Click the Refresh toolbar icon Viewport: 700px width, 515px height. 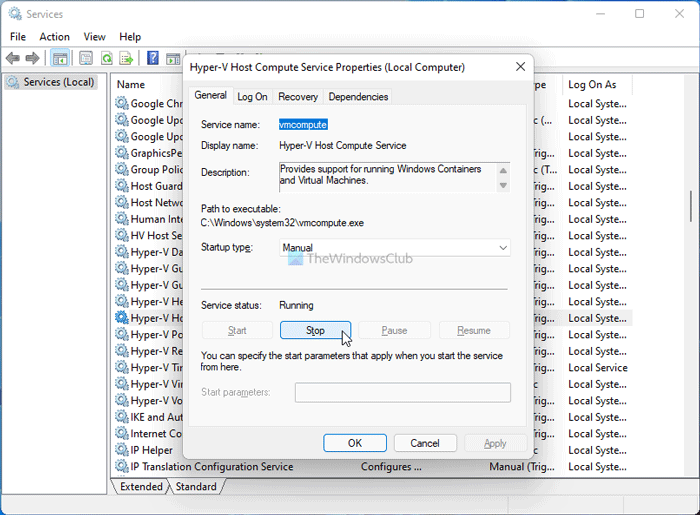[107, 58]
